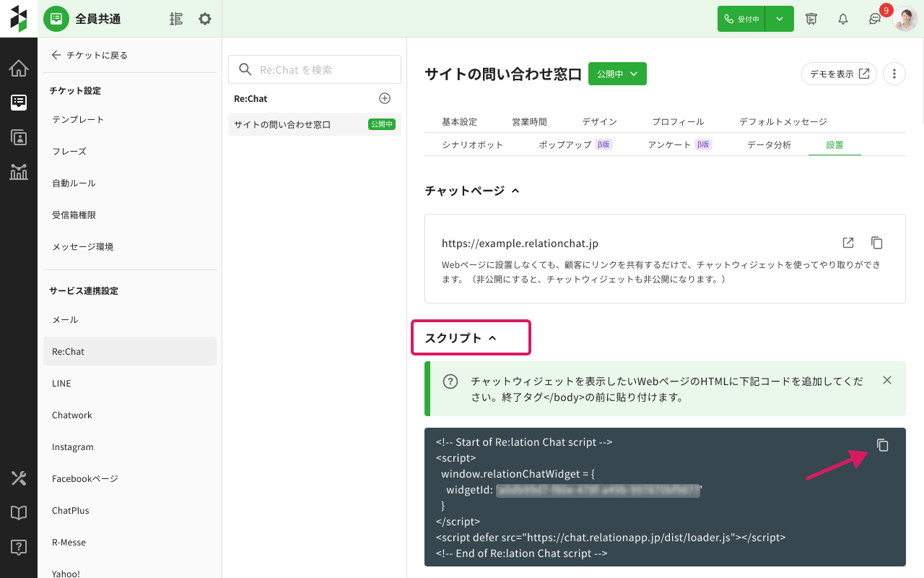Click the https://example.relationchat.jp URL text
This screenshot has height=578, width=924.
click(520, 243)
